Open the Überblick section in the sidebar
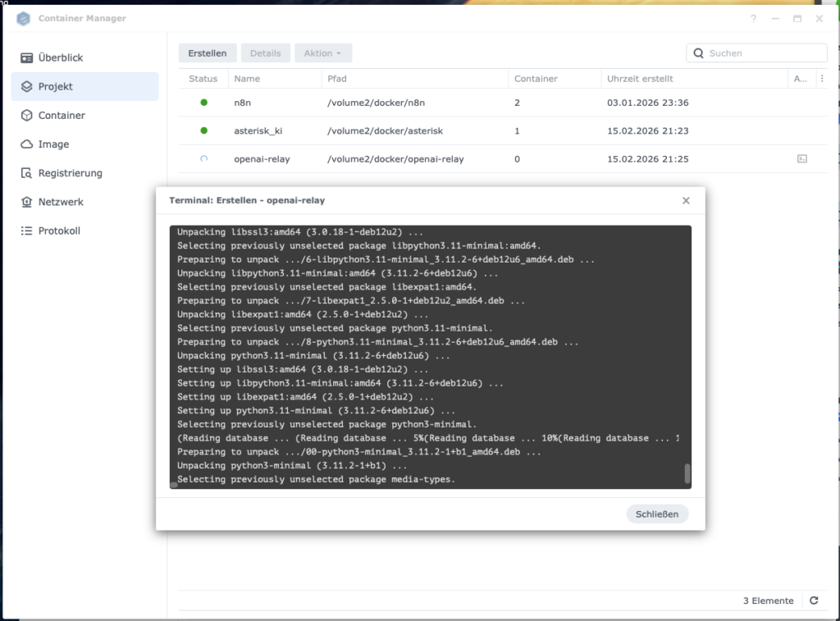840x621 pixels. 61,57
